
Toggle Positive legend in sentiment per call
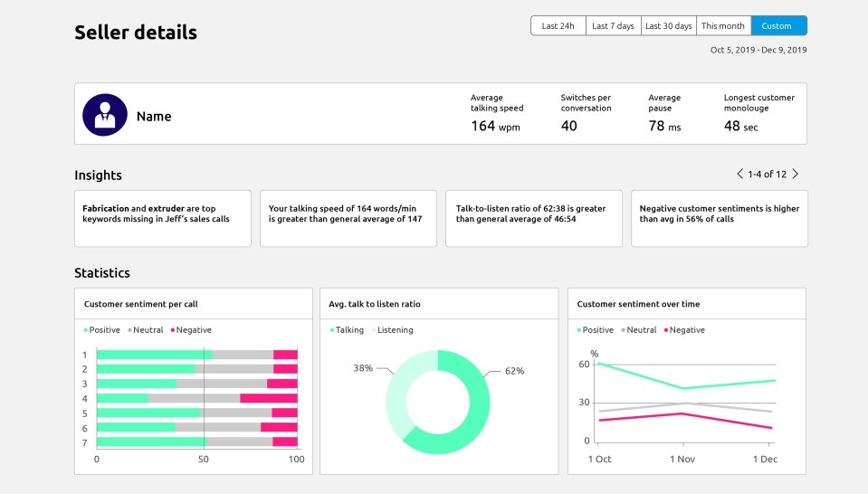[102, 330]
